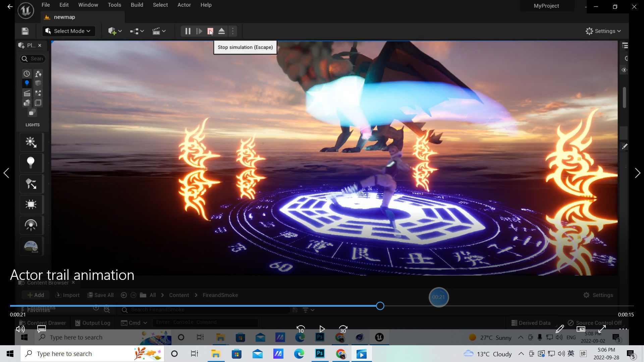
Task: Click the video player back arrow
Action: 10,6
